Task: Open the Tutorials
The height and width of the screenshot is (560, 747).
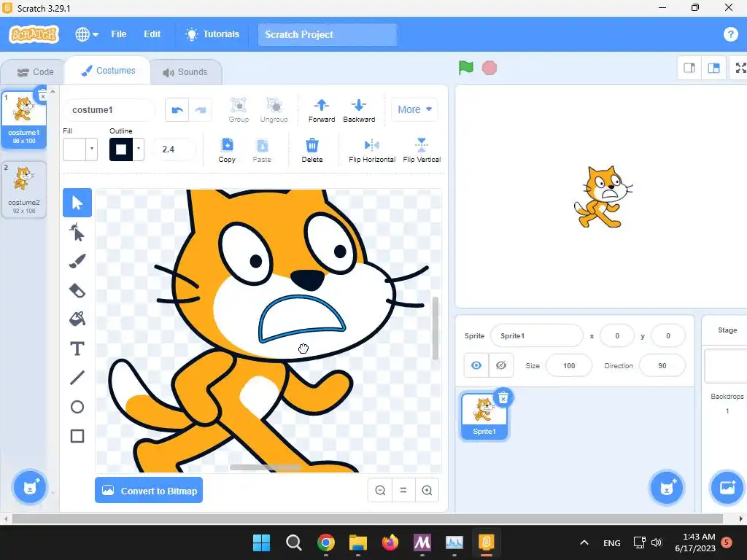Action: coord(212,34)
